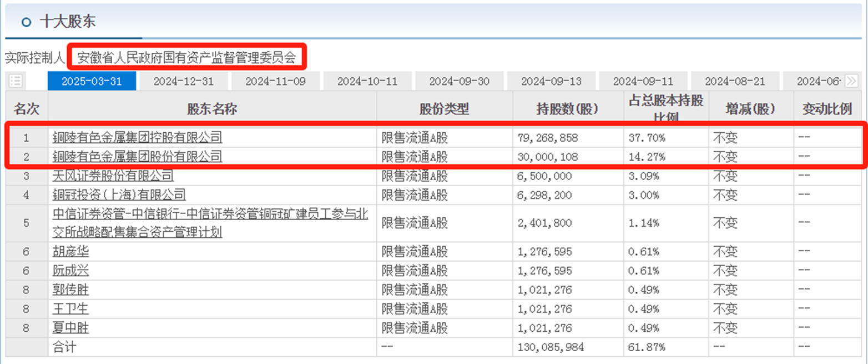Switch to the 2024-09-30 tab
The image size is (868, 364).
tap(459, 81)
